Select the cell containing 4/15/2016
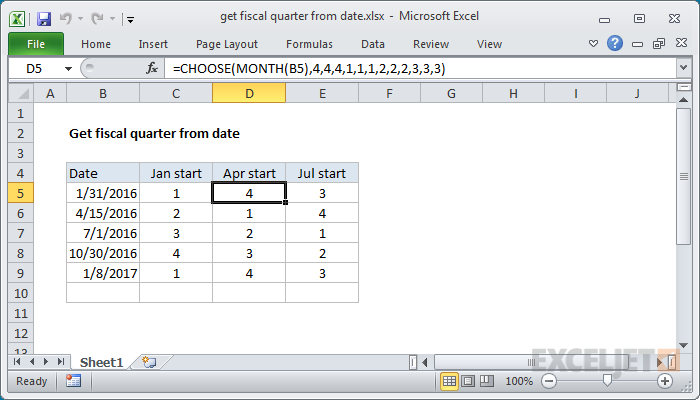Viewport: 700px width, 400px height. pos(103,213)
